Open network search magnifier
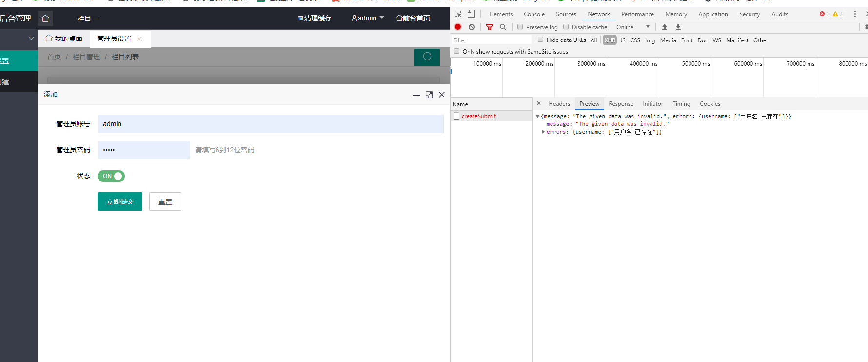 tap(503, 27)
